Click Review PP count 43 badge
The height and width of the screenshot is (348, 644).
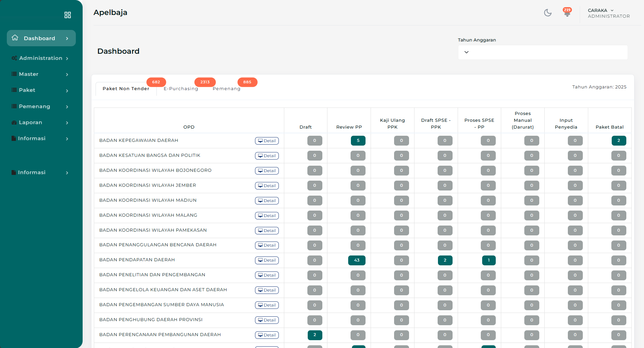click(357, 260)
